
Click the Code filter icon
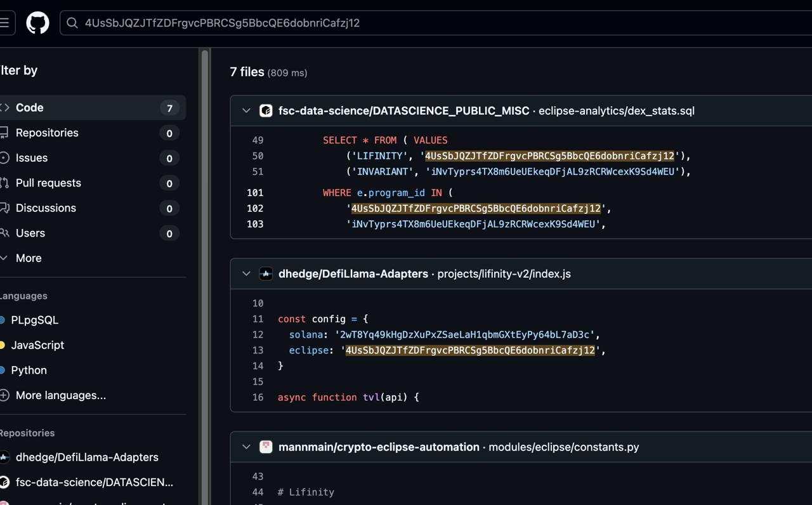click(4, 107)
